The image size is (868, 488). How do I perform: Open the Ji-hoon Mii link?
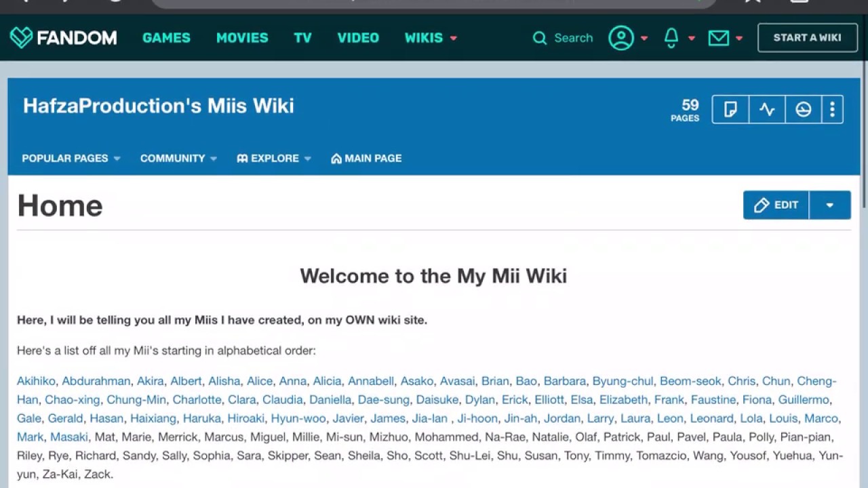click(477, 418)
